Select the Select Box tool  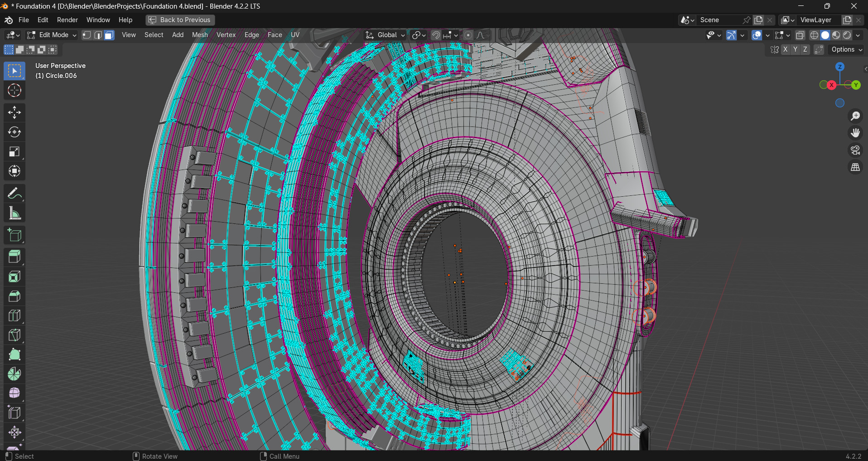pos(14,71)
